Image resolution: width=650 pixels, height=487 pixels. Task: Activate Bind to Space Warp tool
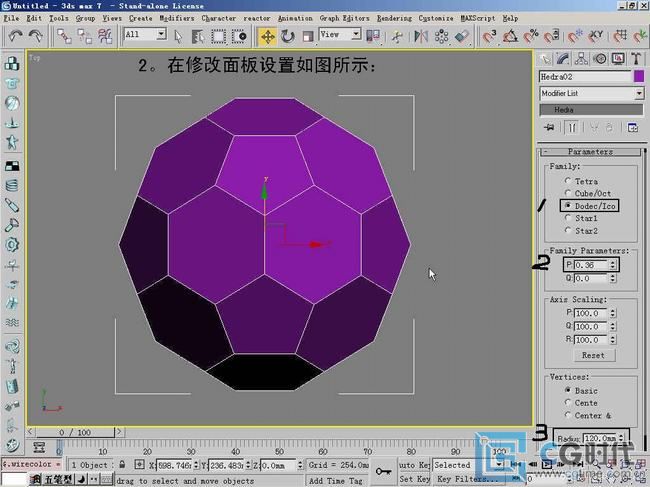pos(105,36)
